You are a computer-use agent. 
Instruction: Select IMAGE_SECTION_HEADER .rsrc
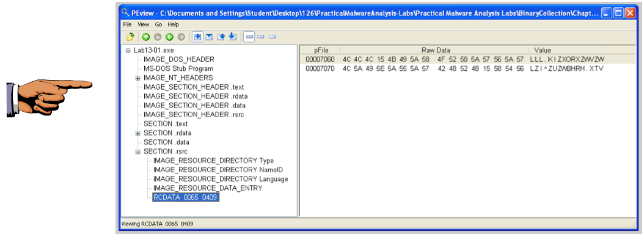tap(194, 115)
